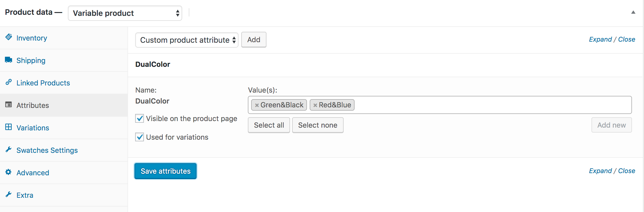Image resolution: width=644 pixels, height=212 pixels.
Task: Open the Variations tab
Action: click(33, 128)
